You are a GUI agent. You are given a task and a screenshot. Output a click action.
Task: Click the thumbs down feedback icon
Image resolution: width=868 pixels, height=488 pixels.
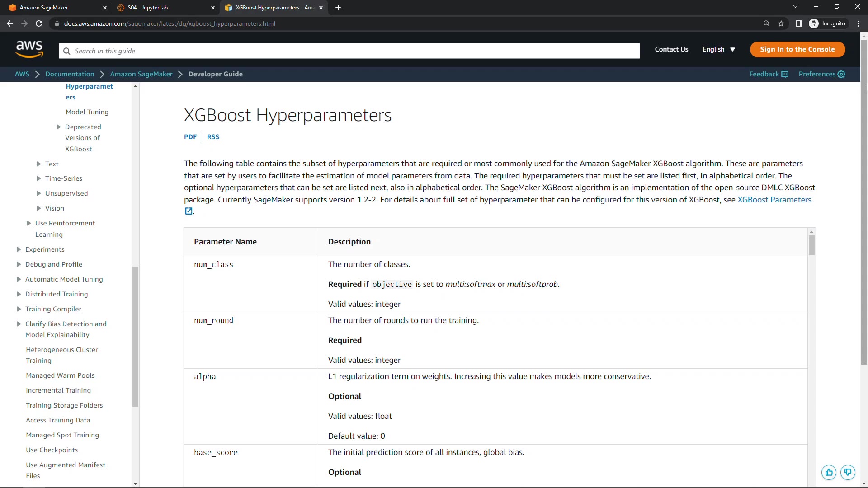848,473
